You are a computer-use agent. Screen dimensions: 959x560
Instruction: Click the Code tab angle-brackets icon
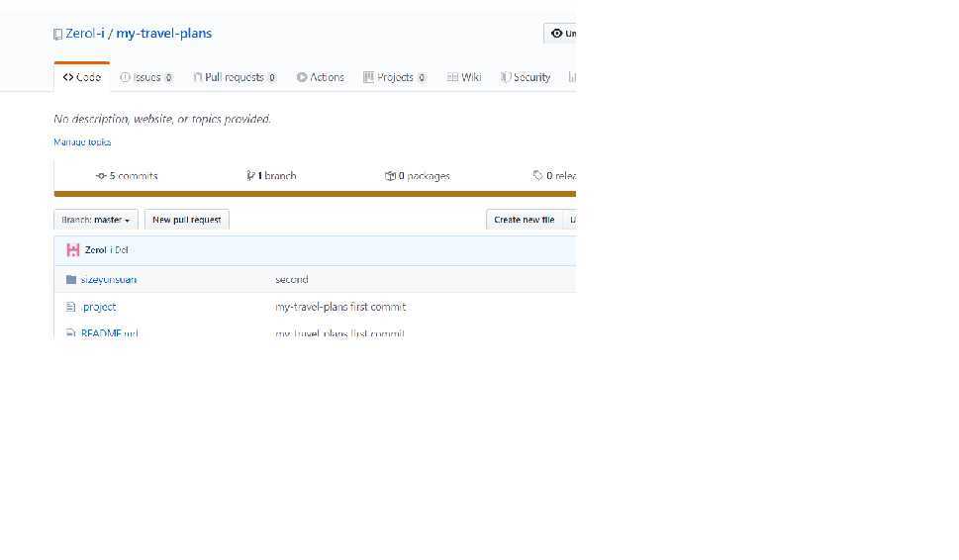pyautogui.click(x=68, y=77)
